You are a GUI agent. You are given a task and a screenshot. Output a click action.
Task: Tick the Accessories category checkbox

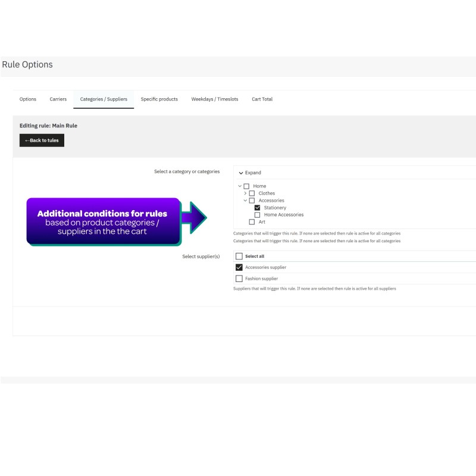click(252, 201)
